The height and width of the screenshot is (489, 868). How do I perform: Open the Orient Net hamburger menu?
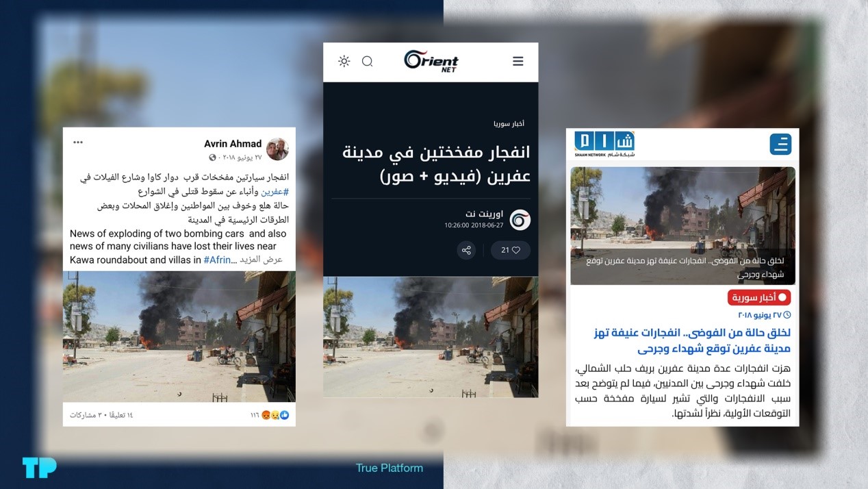[518, 61]
